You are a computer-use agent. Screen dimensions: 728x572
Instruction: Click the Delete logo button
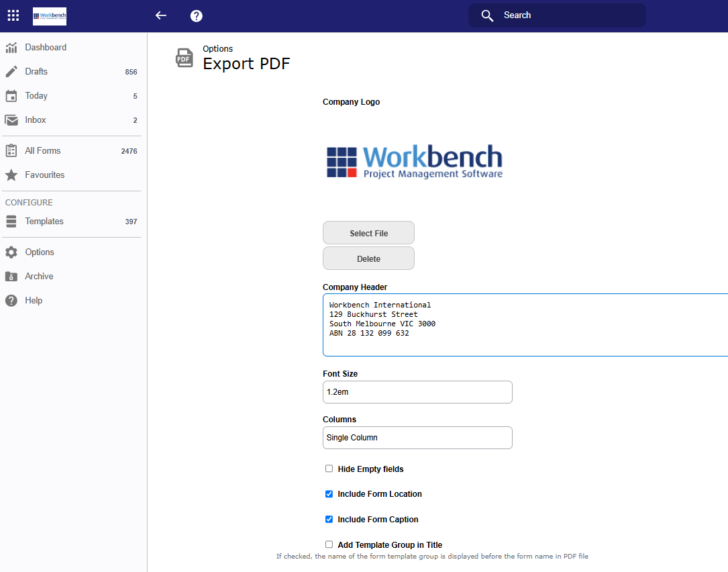click(368, 258)
